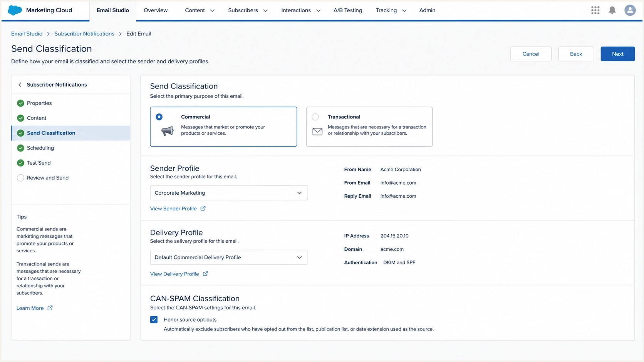
Task: Click the Subscriber Notifications sidebar header
Action: coord(57,85)
